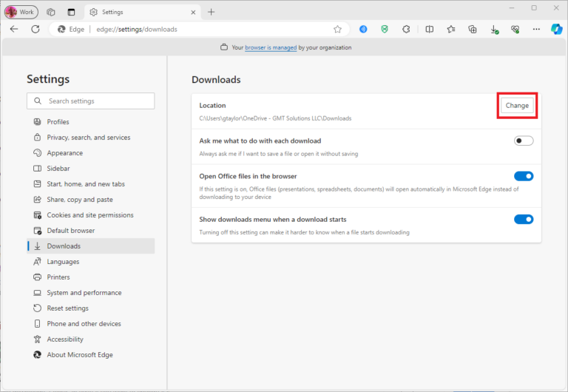
Task: Open the browser is managed link
Action: tap(271, 47)
